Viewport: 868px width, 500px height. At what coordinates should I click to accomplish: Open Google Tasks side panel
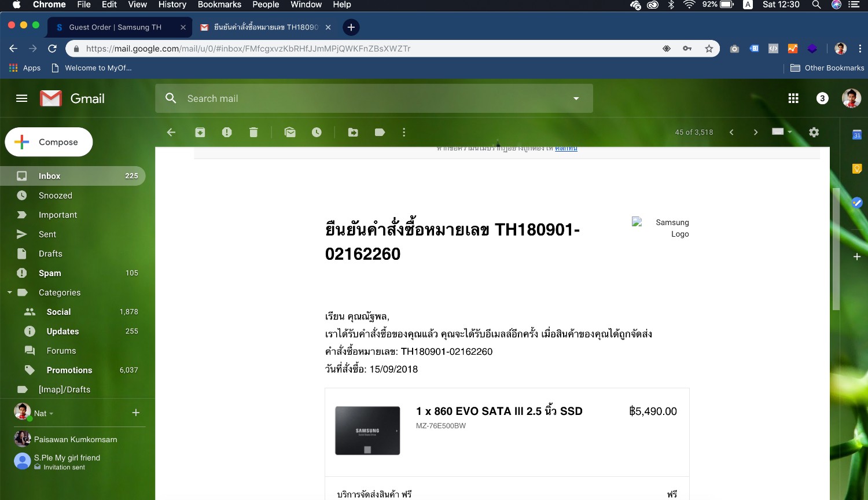pyautogui.click(x=857, y=203)
